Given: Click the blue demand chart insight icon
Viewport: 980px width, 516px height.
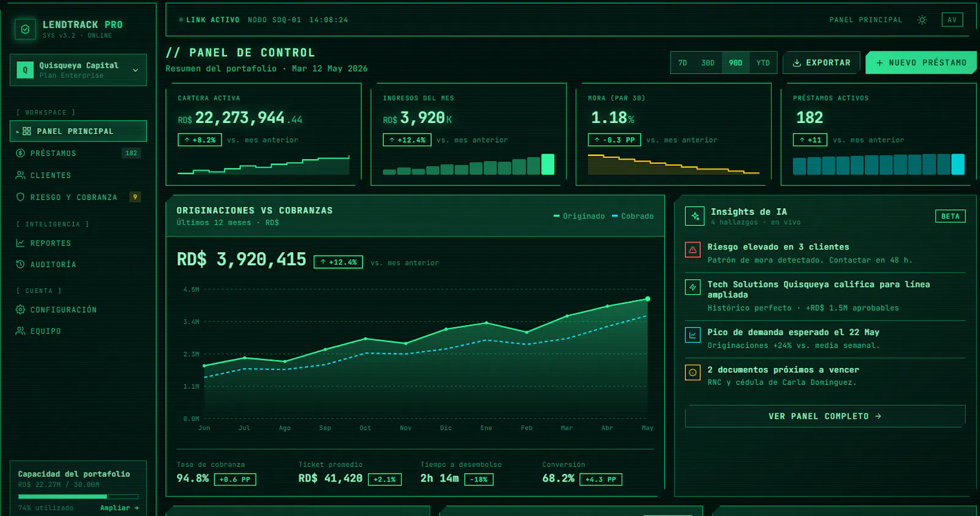Looking at the screenshot, I should [693, 335].
